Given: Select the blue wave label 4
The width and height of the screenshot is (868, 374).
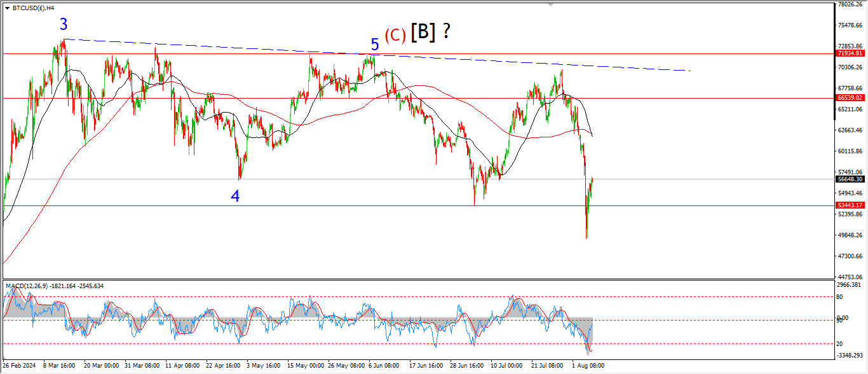Looking at the screenshot, I should pyautogui.click(x=235, y=197).
